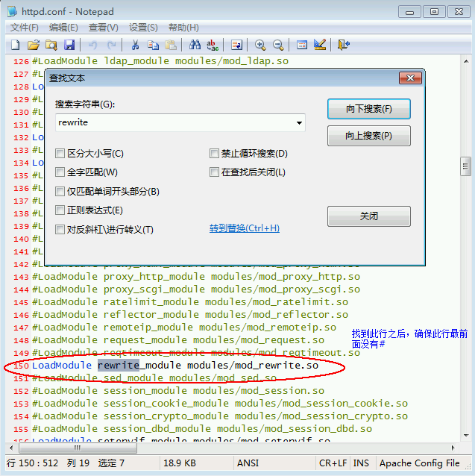Image resolution: width=475 pixels, height=476 pixels.
Task: Click line 143 proxy_http_module text
Action: (x=196, y=277)
